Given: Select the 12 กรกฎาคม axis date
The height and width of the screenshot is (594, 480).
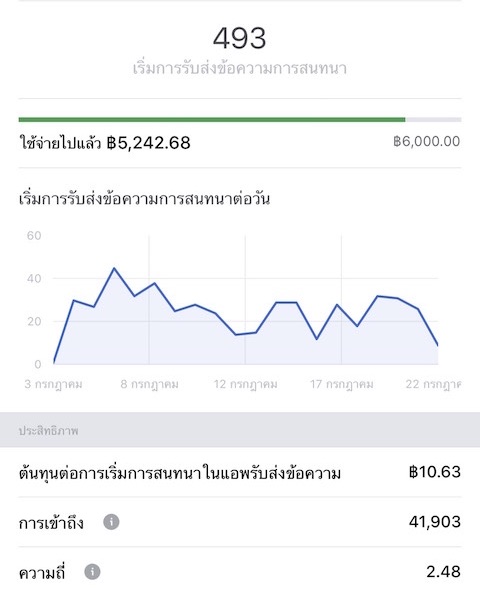Looking at the screenshot, I should (x=245, y=384).
